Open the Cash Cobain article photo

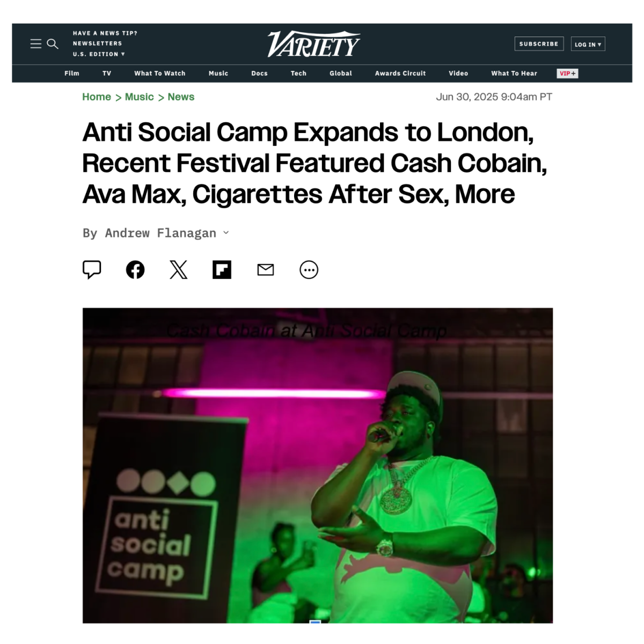point(318,465)
